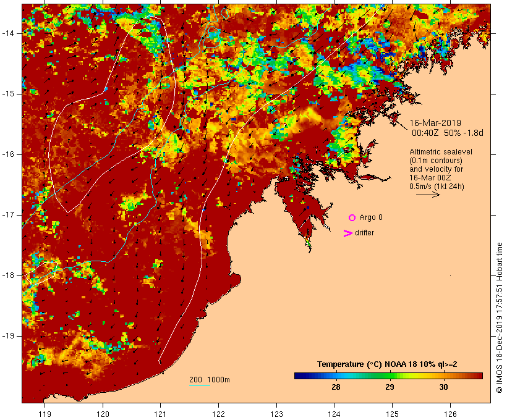Click the '120' longitude axis label
This screenshot has width=507, height=420.
pyautogui.click(x=103, y=414)
